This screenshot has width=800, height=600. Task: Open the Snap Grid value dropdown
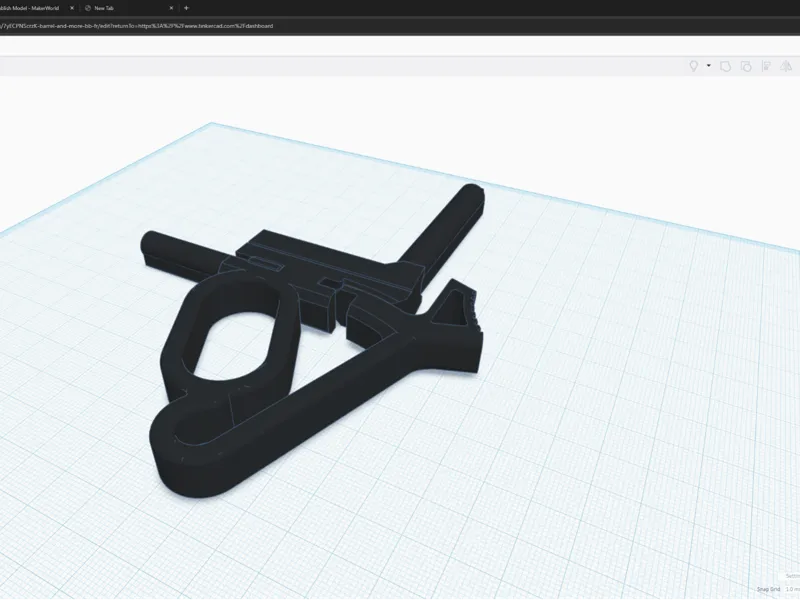click(792, 589)
